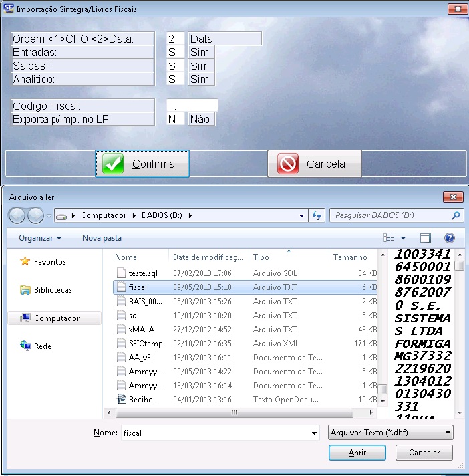Click the Cancela button
Viewport: 469px width, 476px height.
(x=315, y=164)
